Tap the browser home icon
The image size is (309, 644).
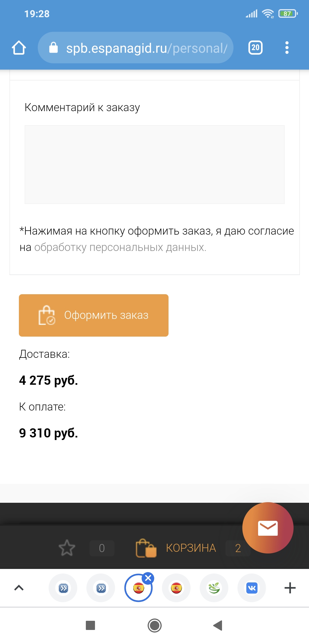19,48
